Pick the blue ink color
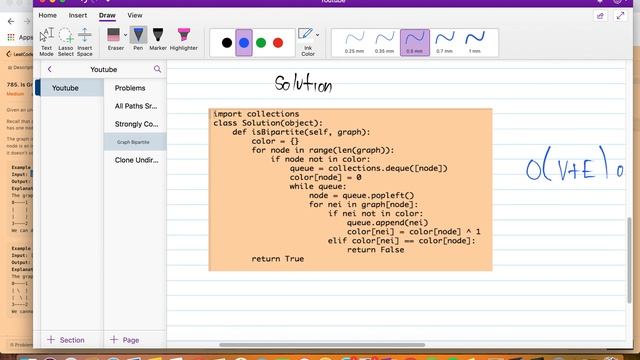640x360 pixels. pos(244,42)
